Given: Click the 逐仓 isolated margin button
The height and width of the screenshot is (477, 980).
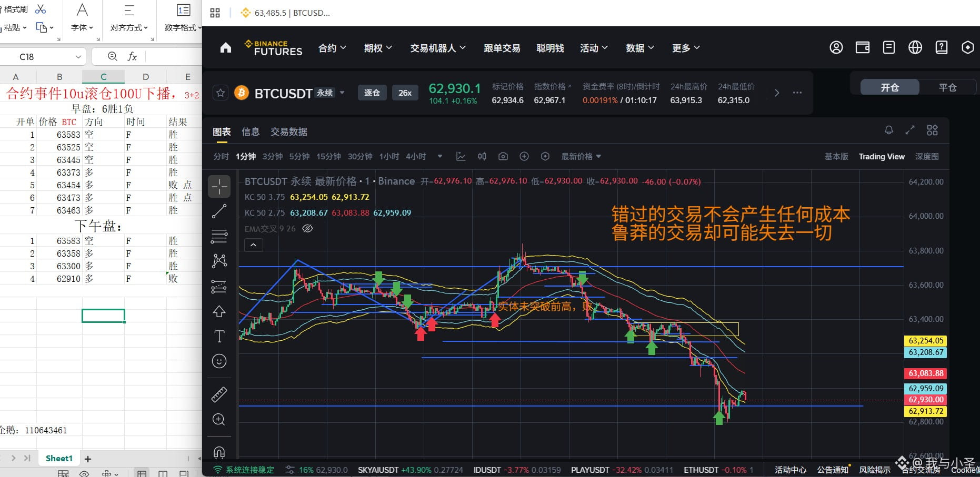Looking at the screenshot, I should [372, 93].
